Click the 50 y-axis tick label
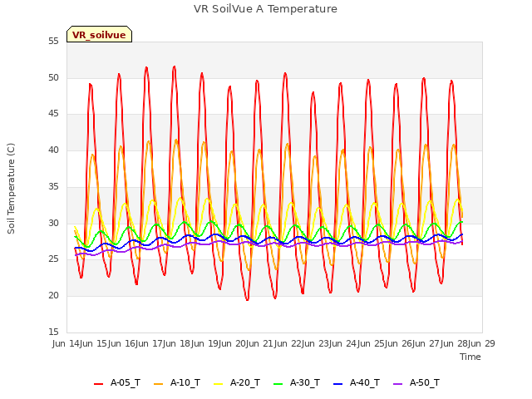532x399 pixels. 53,77
